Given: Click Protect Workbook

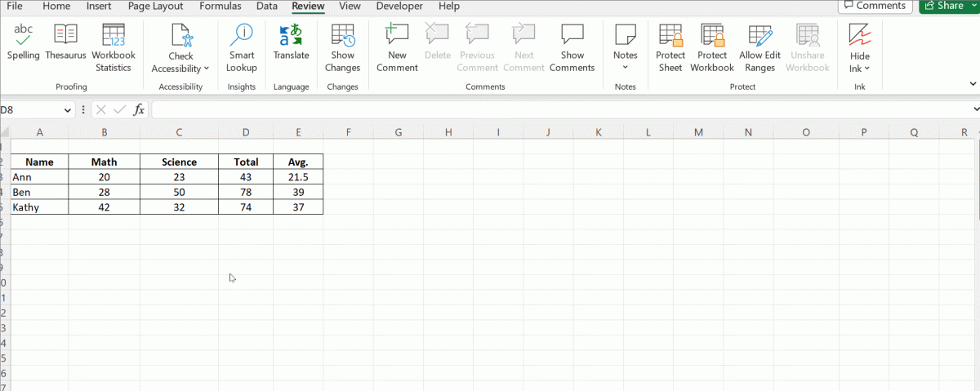Looking at the screenshot, I should point(712,47).
